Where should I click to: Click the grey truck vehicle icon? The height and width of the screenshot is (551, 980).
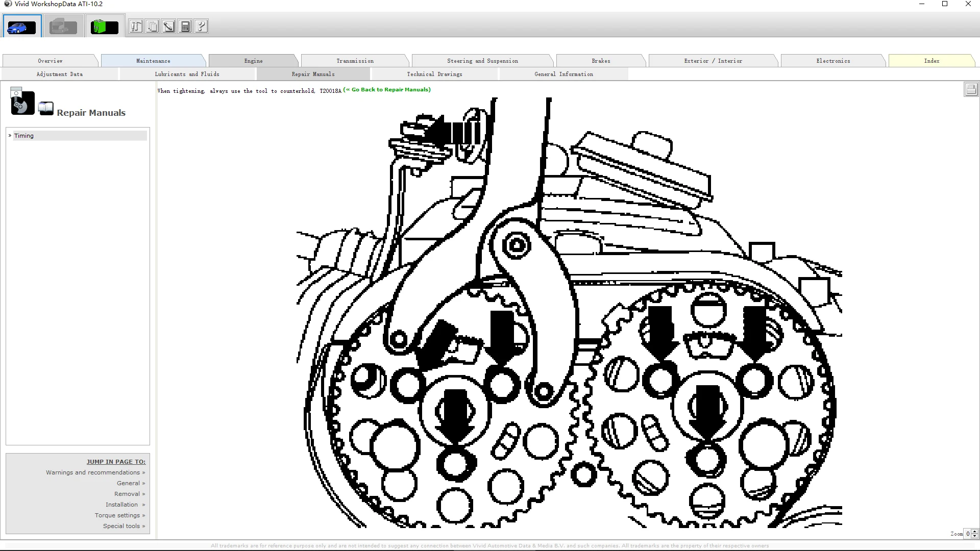click(63, 27)
